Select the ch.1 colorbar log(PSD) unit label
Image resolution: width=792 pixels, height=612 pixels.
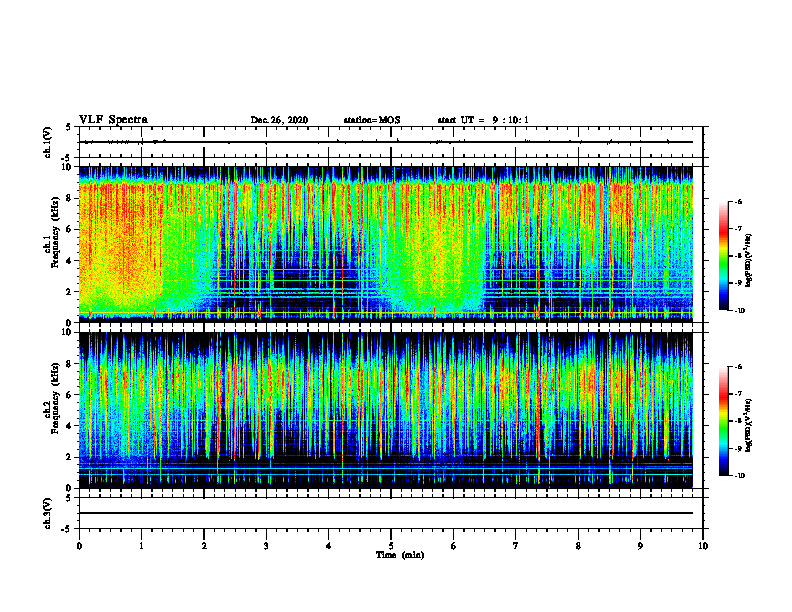(749, 261)
